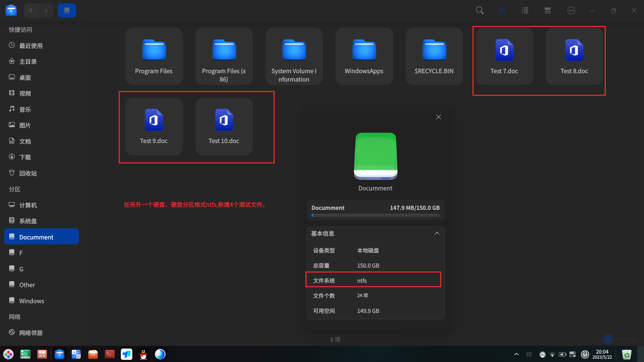Viewport: 644px width, 362px height.
Task: Switch to detail view mode
Action: coord(547,10)
